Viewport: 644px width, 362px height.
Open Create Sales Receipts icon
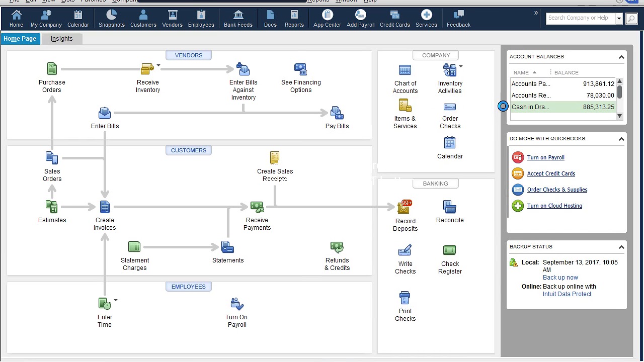pyautogui.click(x=275, y=158)
